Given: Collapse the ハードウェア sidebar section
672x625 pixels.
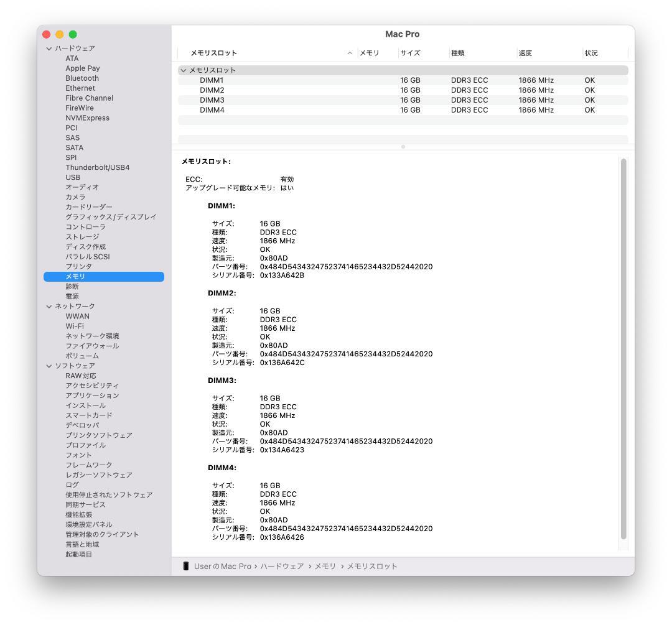Looking at the screenshot, I should click(x=49, y=48).
